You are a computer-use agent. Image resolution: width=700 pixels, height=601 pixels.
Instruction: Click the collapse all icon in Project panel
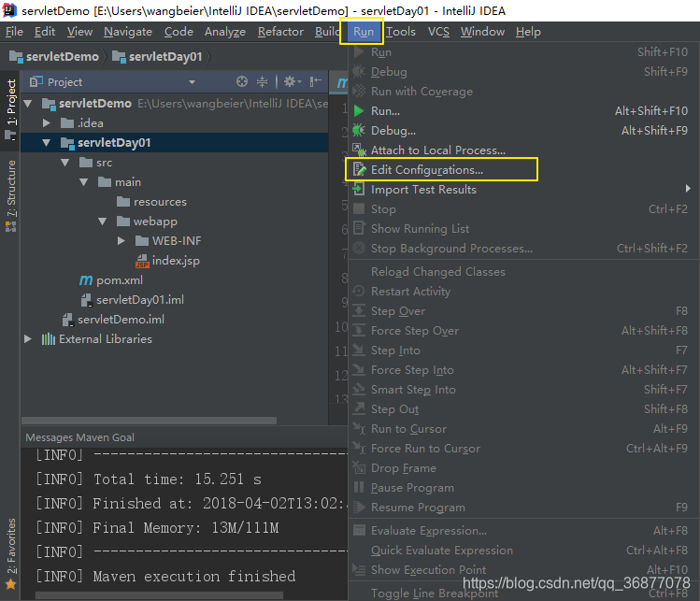(262, 81)
